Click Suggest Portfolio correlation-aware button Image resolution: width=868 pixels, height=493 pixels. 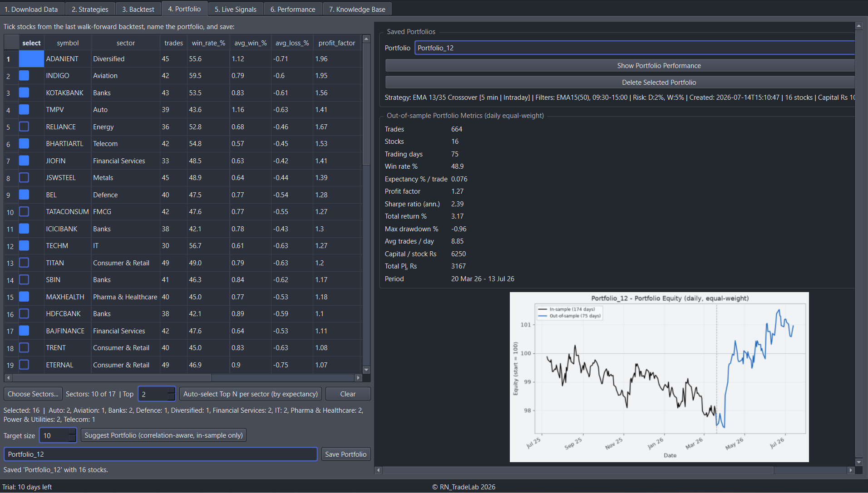[163, 435]
